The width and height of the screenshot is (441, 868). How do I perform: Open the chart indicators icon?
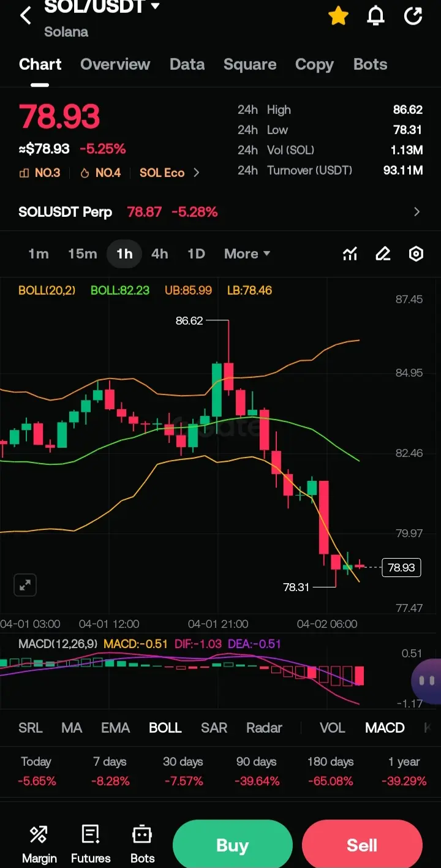point(350,254)
